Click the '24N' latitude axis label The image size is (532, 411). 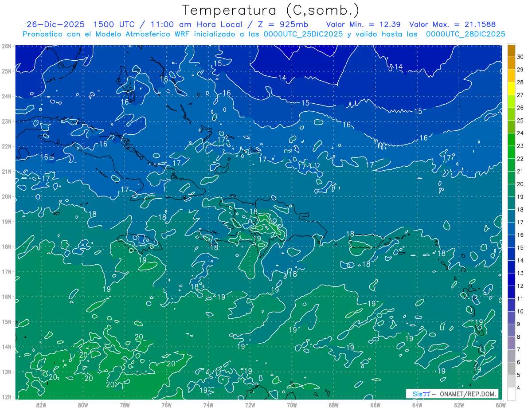point(7,96)
